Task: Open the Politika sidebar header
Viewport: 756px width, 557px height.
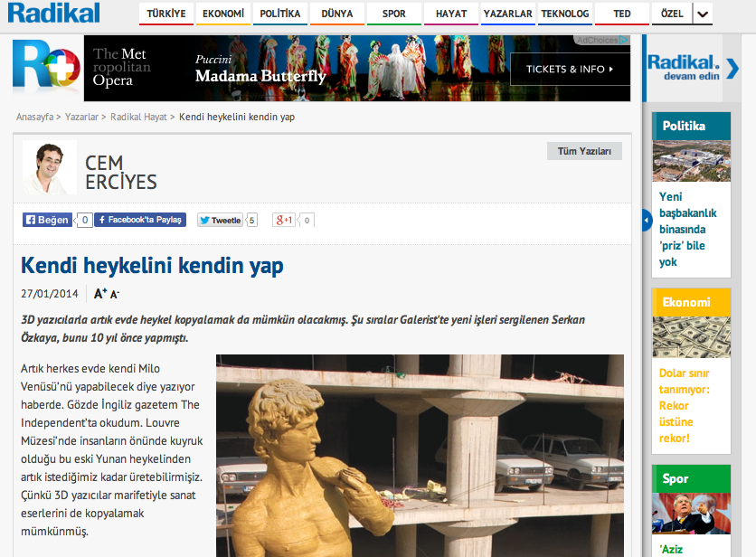Action: [691, 126]
